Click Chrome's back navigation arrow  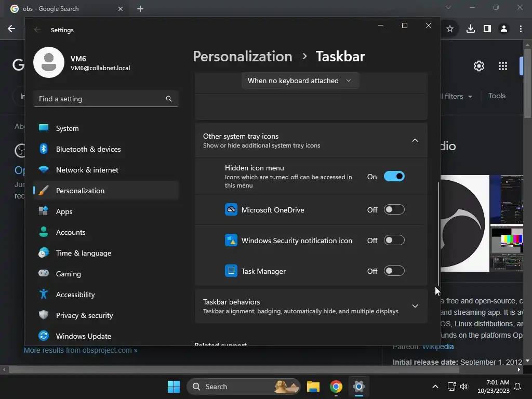11,29
